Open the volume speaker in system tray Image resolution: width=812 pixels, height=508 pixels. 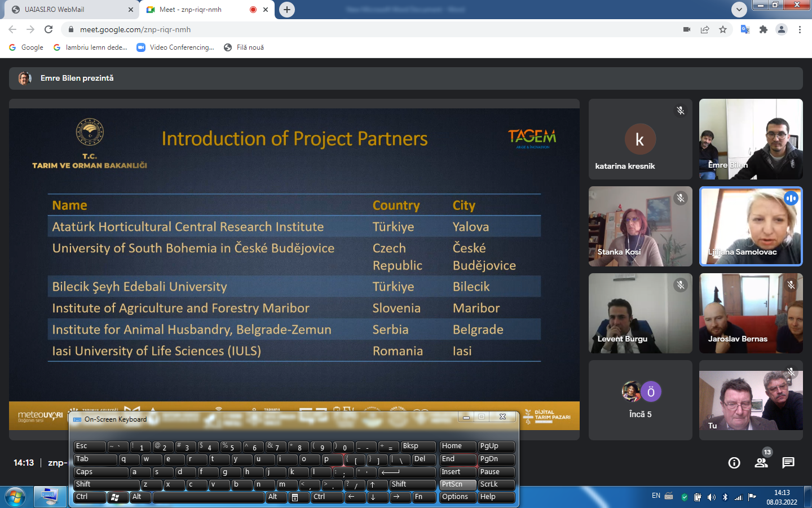(x=711, y=497)
